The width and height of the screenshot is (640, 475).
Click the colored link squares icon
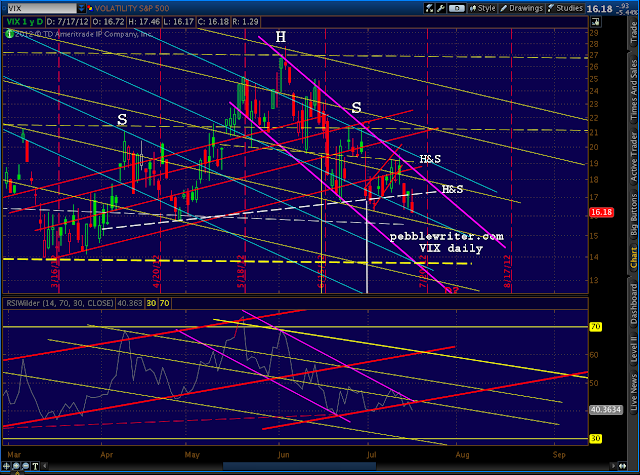click(90, 8)
